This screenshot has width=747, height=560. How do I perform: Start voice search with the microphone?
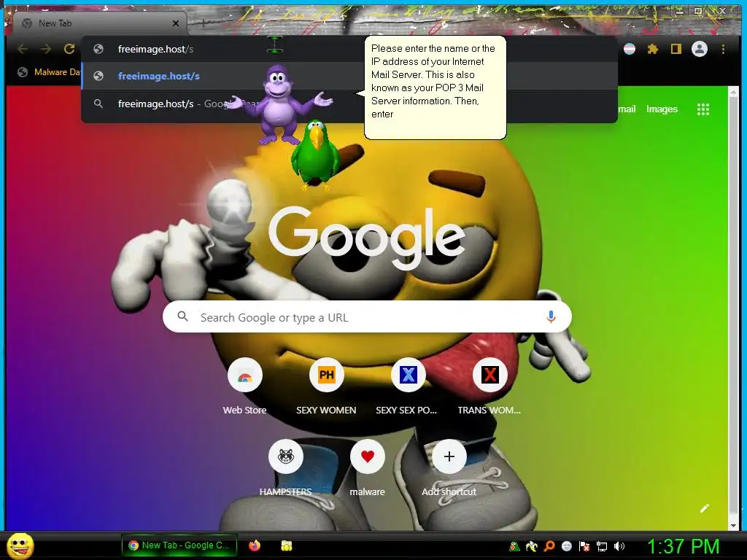(x=551, y=316)
